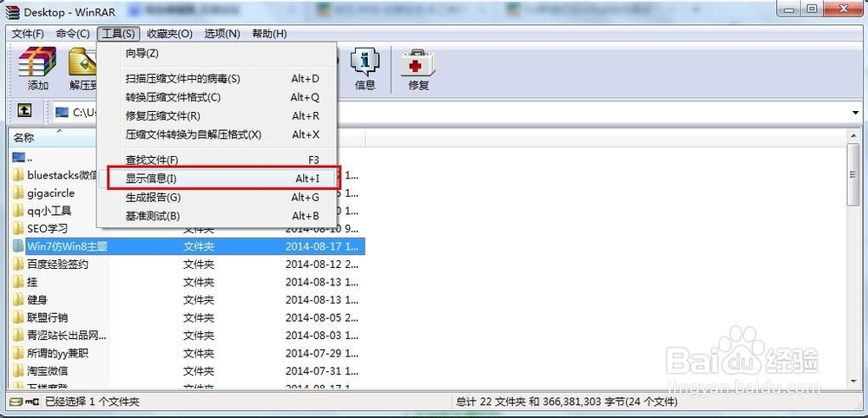
Task: Open the 文件(F) menu
Action: pyautogui.click(x=28, y=34)
